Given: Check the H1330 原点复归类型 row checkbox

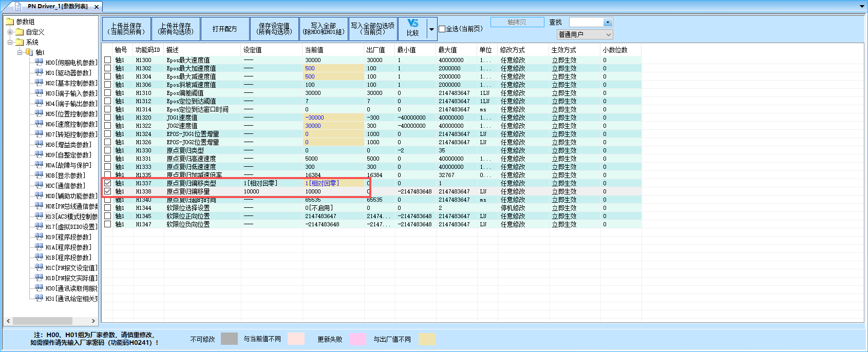Looking at the screenshot, I should click(x=108, y=150).
